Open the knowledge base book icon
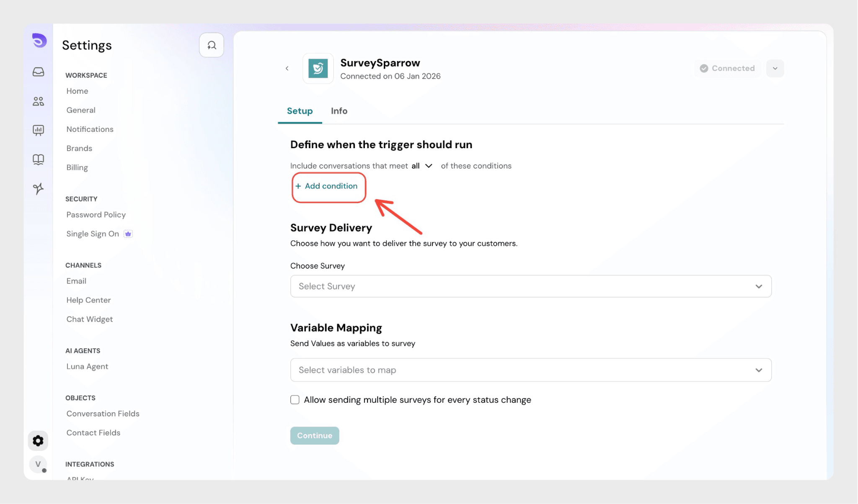Screen dimensions: 858x504 (x=38, y=159)
